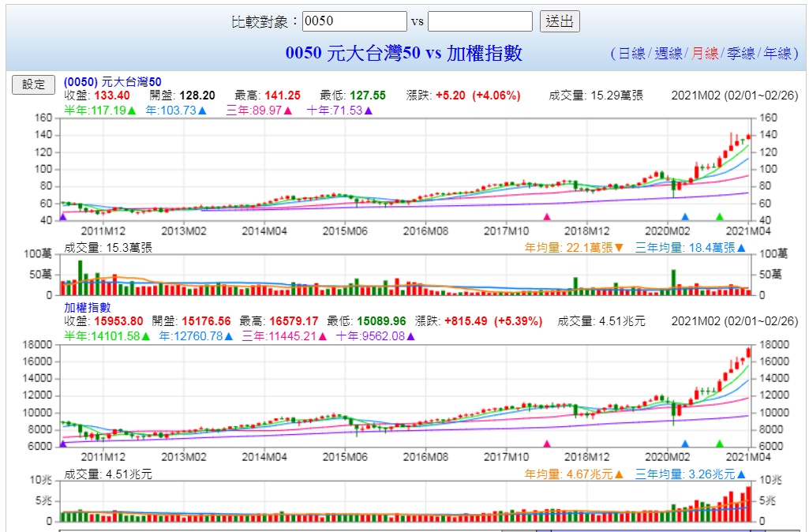This screenshot has height=532, width=809.
Task: Select the 月線 monthly view
Action: tap(704, 53)
